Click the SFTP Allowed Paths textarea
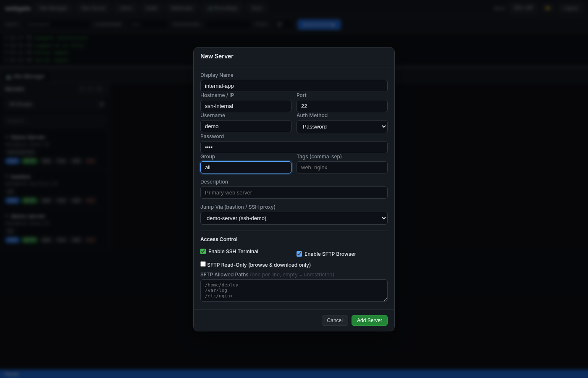 coord(294,290)
